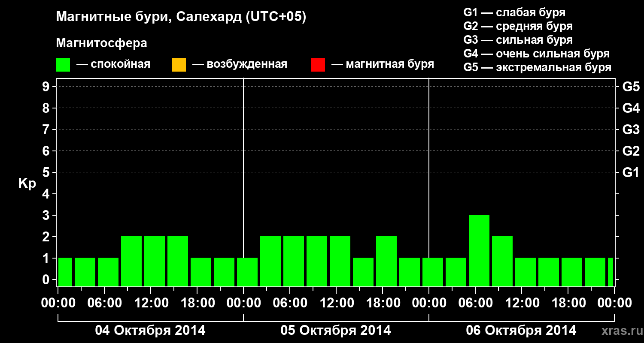Click the final 00:00 label at chart end

[x=614, y=303]
